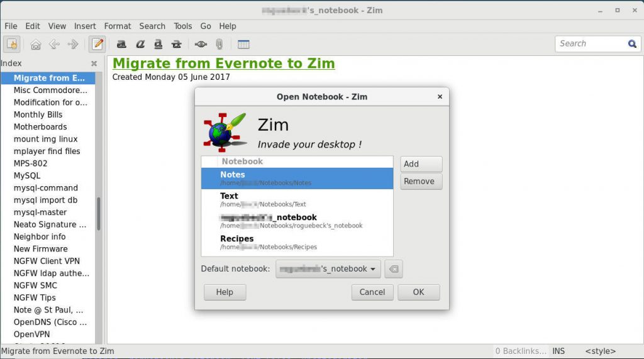This screenshot has height=359, width=644.
Task: Navigate forward with the right arrow icon
Action: pos(73,44)
